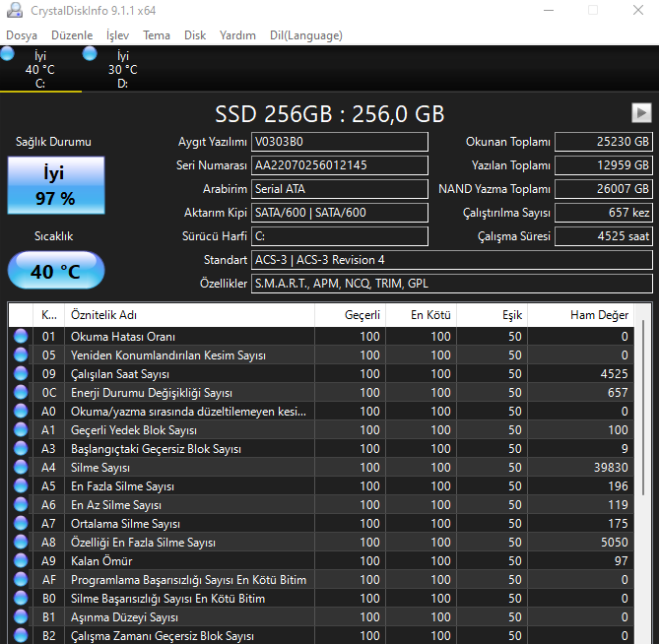Open the Dil(Language) menu

point(306,35)
